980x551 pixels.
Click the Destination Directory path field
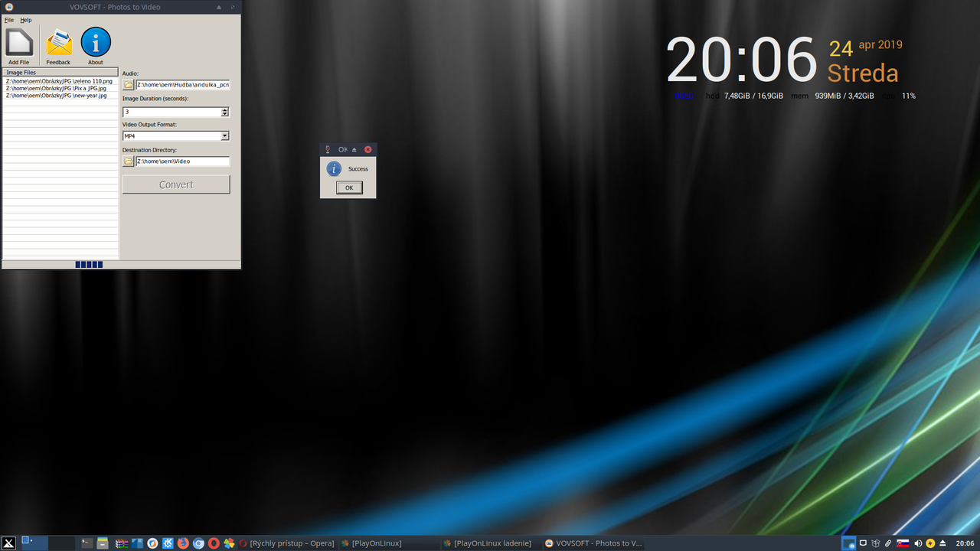(x=183, y=161)
